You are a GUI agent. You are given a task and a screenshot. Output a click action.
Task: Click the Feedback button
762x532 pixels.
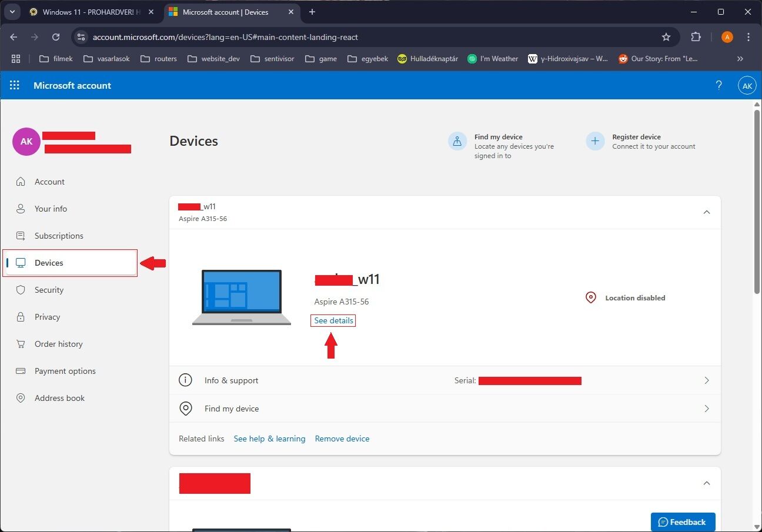pos(683,522)
